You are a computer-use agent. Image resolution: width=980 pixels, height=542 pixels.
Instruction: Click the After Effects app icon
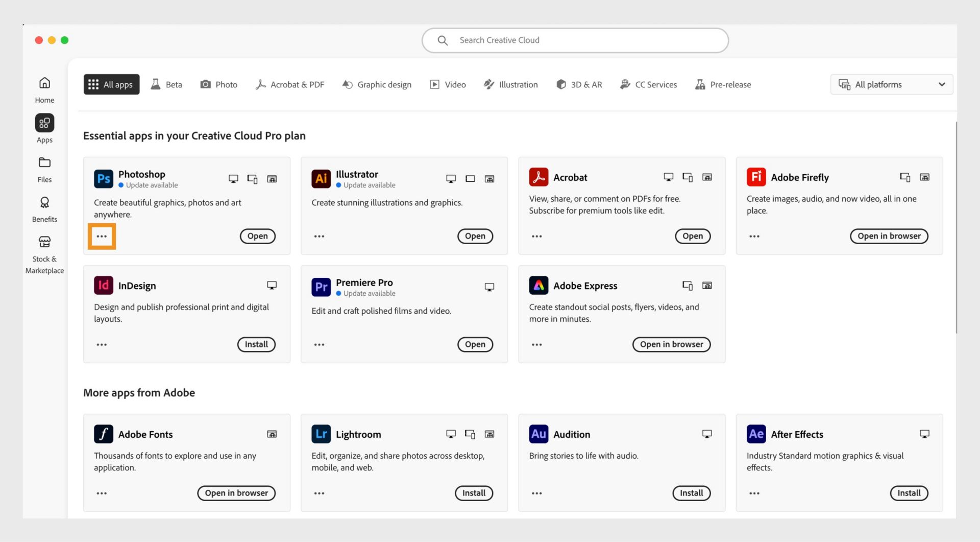[756, 434]
